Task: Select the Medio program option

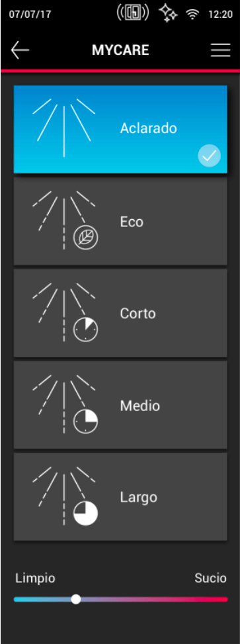Action: (120, 405)
